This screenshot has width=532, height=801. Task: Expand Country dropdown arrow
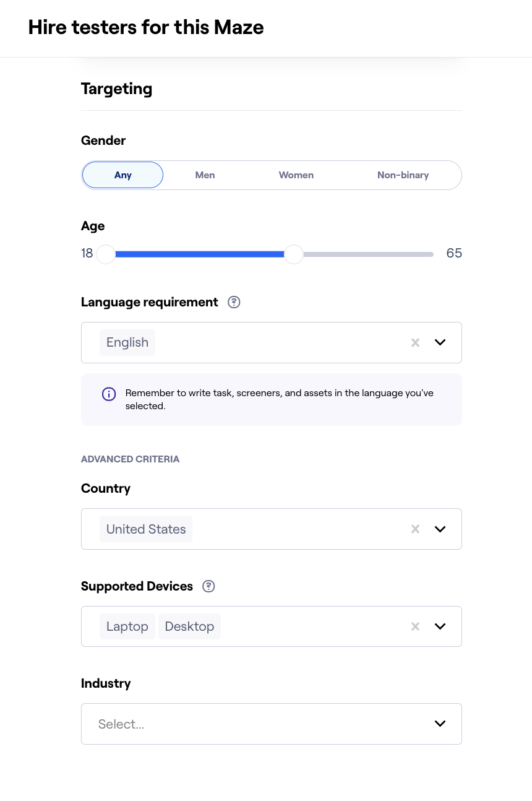440,529
